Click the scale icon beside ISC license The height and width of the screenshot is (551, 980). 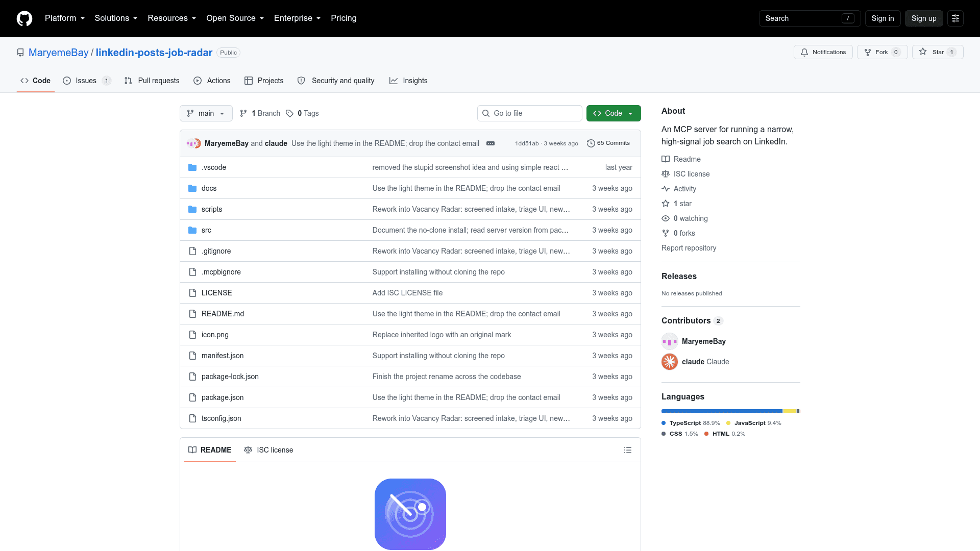tap(666, 174)
